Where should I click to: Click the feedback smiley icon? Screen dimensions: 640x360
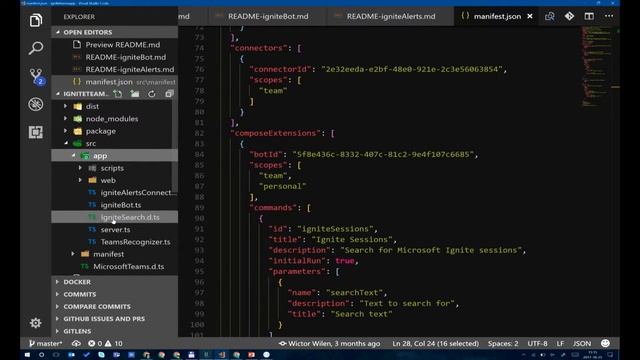[605, 343]
